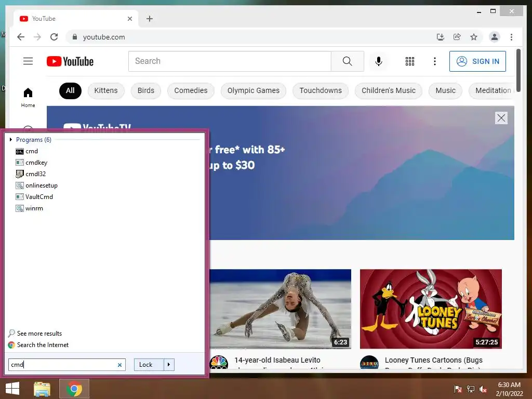Open Windows Start button
Image resolution: width=532 pixels, height=399 pixels.
(12, 389)
